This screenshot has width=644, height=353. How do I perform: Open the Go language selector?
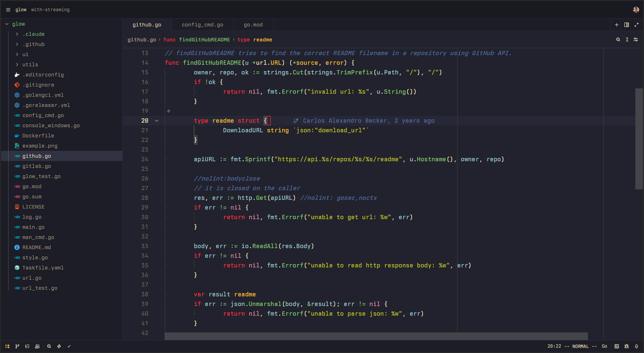point(604,346)
